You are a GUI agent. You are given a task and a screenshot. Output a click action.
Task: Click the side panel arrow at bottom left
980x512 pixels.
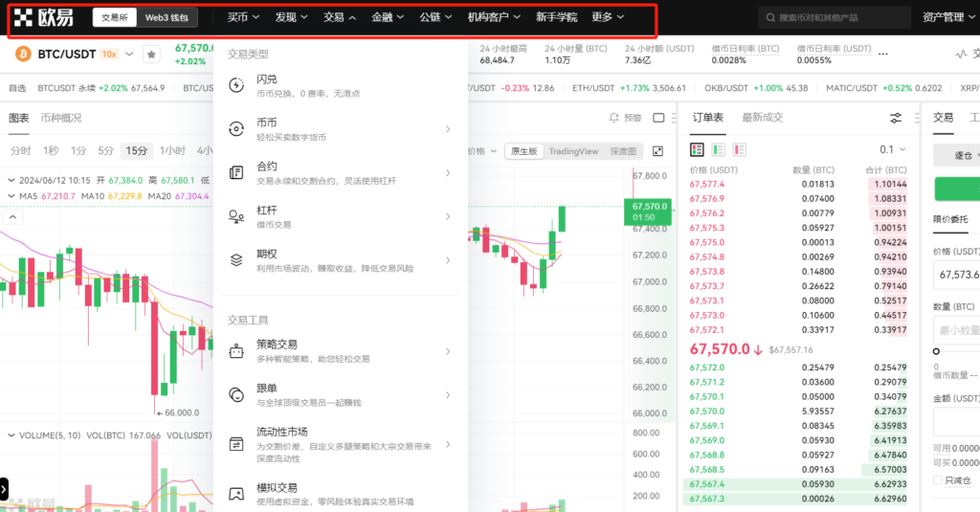click(x=4, y=489)
